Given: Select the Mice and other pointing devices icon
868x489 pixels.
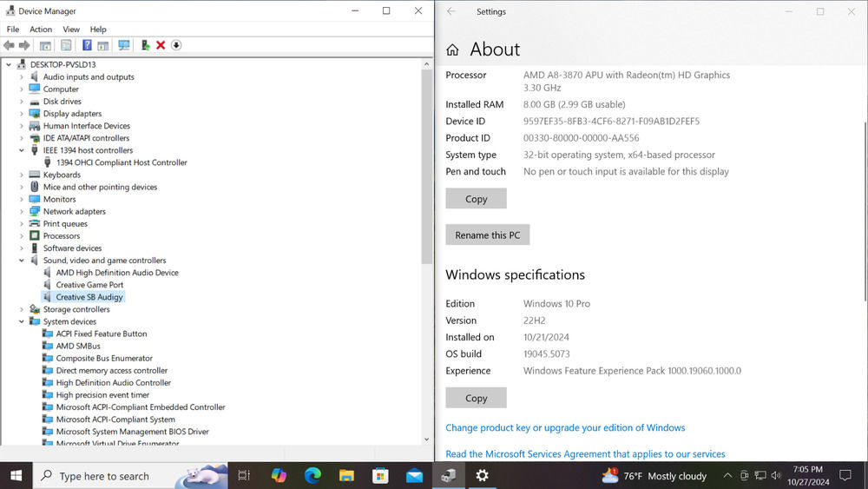Looking at the screenshot, I should (35, 187).
